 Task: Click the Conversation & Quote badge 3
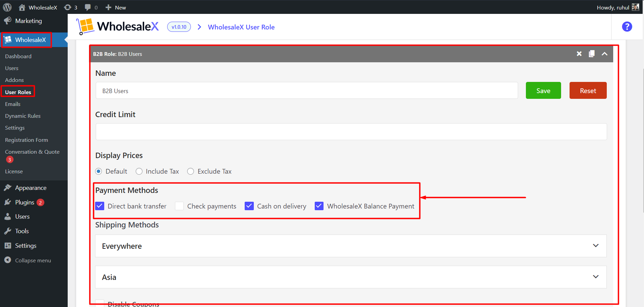pos(9,160)
